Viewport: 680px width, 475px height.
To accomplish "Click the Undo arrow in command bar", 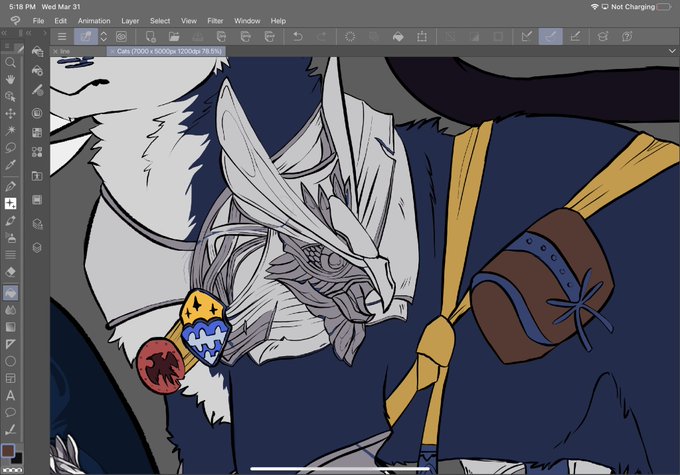I will pyautogui.click(x=298, y=36).
